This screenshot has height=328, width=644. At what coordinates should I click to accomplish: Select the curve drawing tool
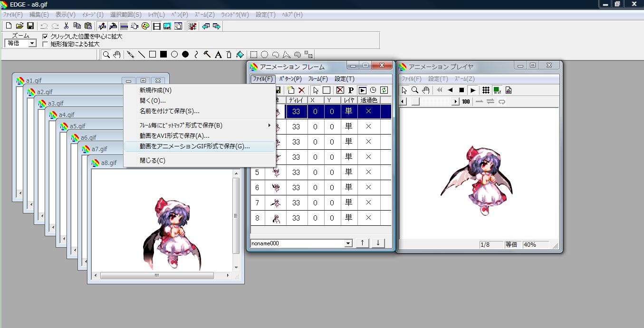coord(196,55)
